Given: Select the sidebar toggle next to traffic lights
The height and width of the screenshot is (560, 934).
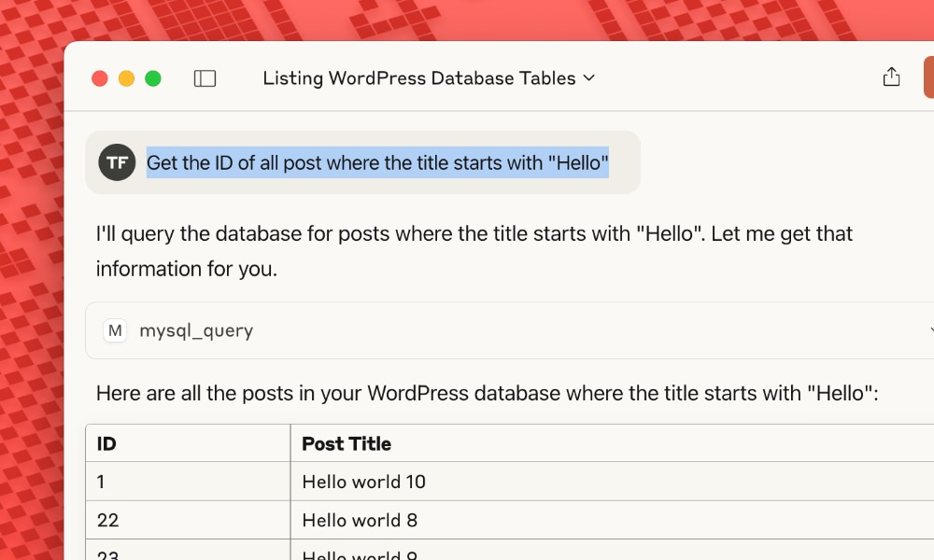Looking at the screenshot, I should pyautogui.click(x=204, y=78).
